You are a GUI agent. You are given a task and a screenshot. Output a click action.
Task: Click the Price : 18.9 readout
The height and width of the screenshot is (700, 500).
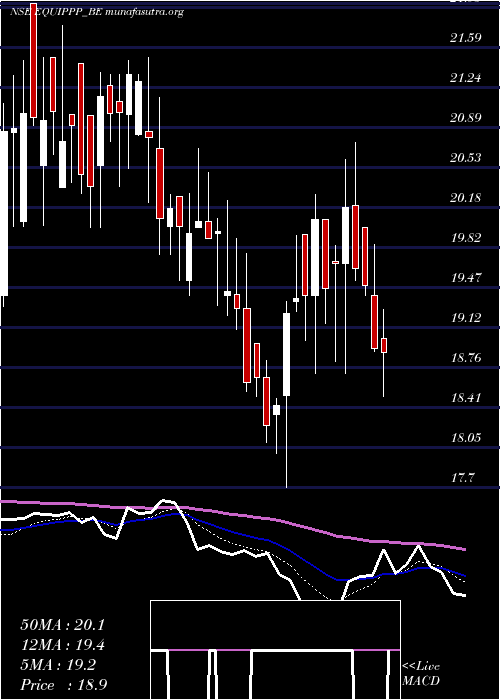[63, 685]
